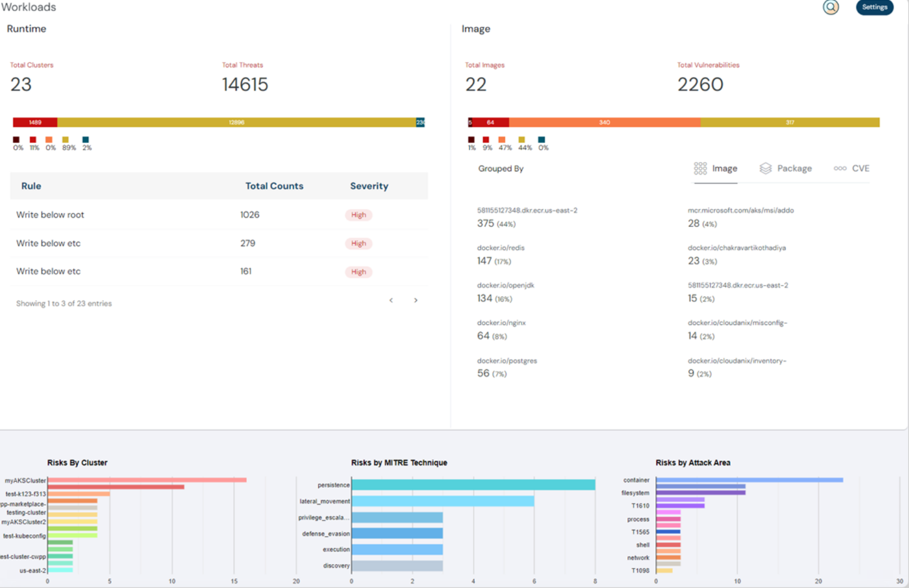Click the orange legend swatch showing 47%
The image size is (909, 588).
pyautogui.click(x=502, y=140)
